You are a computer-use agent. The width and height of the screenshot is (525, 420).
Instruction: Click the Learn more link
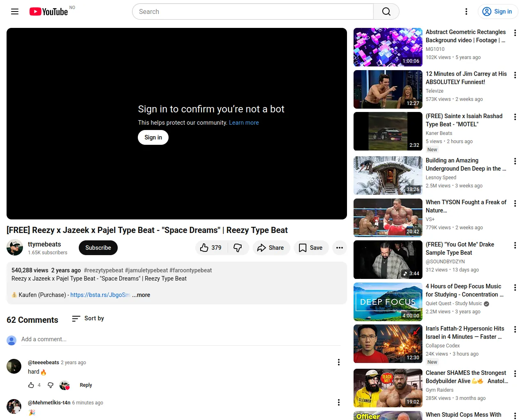(244, 123)
